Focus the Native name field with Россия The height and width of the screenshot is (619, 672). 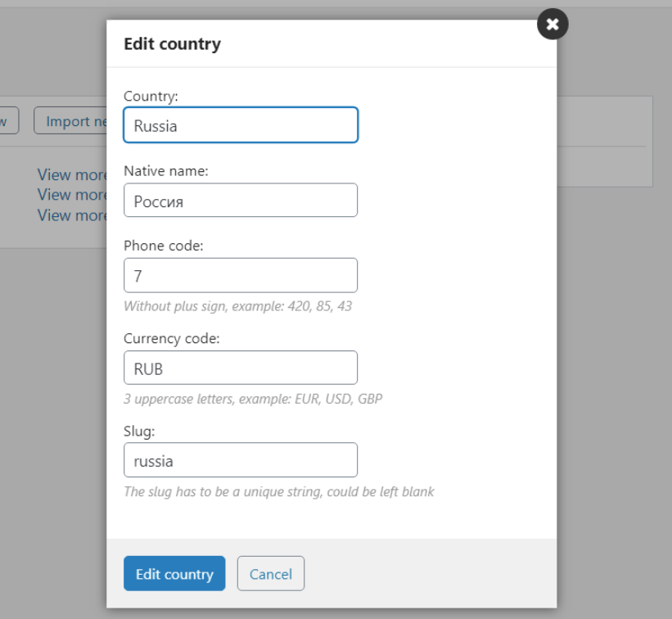(x=240, y=201)
